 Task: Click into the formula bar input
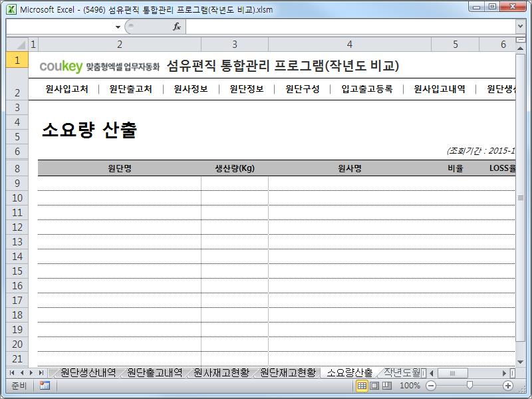pos(350,27)
